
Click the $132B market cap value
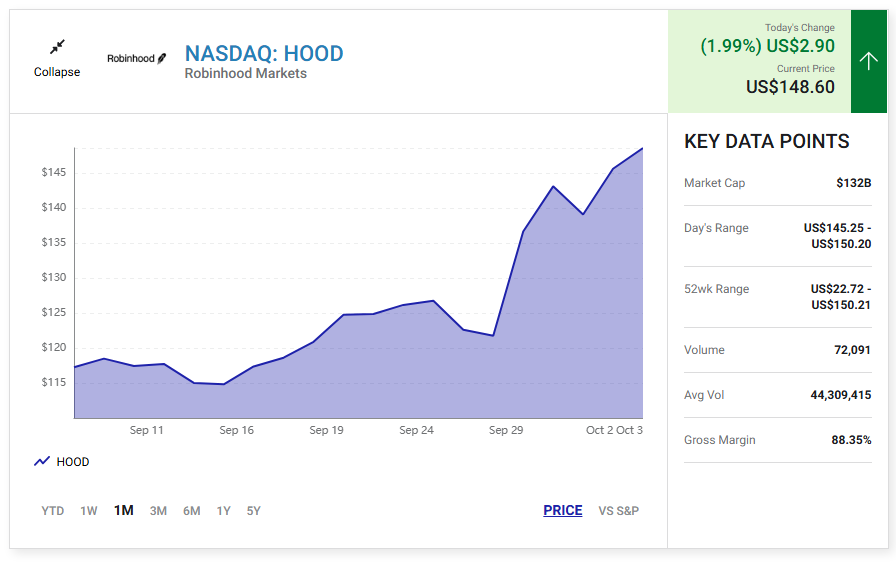click(x=854, y=183)
